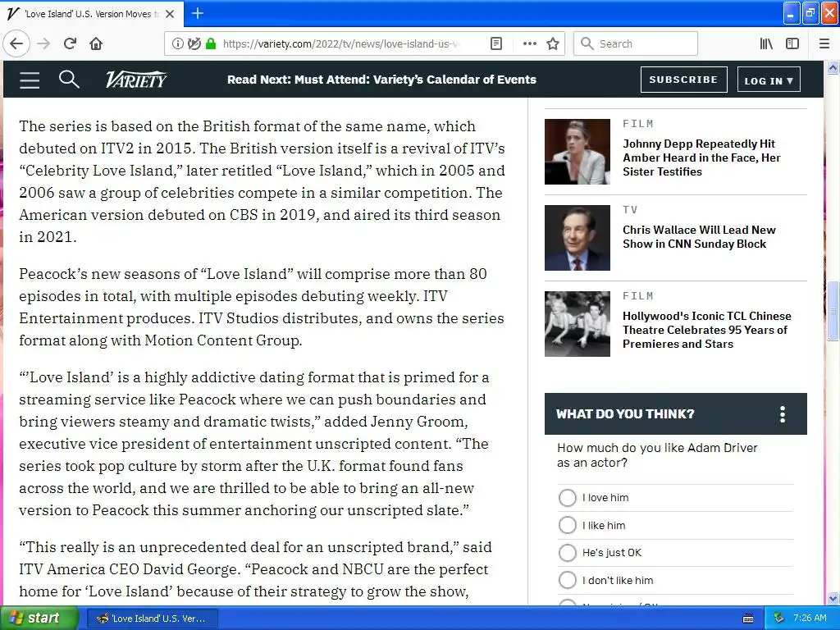Click the TV category label

(630, 210)
